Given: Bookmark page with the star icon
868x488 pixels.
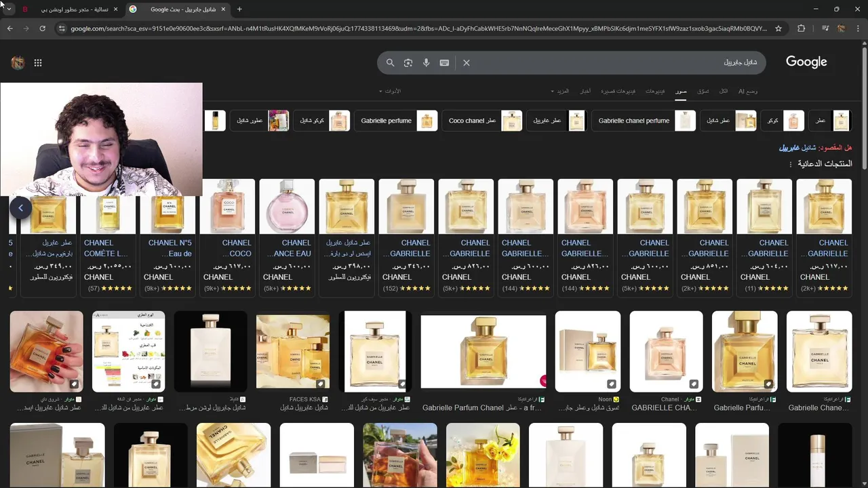Looking at the screenshot, I should click(x=778, y=28).
